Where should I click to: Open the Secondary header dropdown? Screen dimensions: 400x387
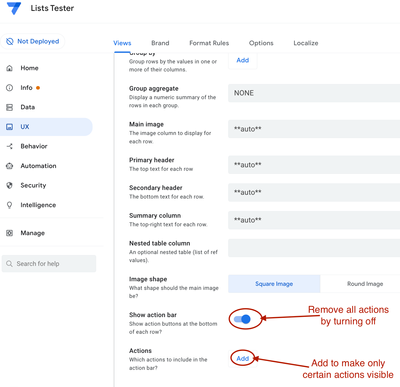(x=314, y=192)
